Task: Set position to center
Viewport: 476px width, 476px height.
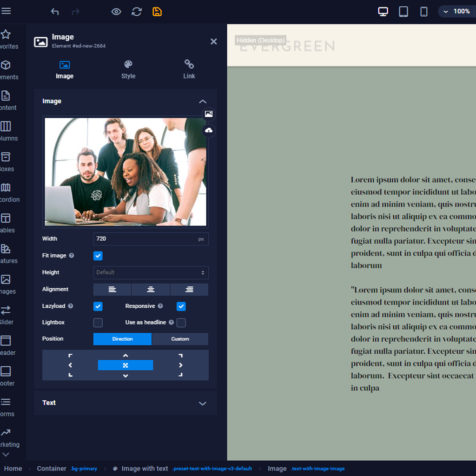Action: pos(126,365)
